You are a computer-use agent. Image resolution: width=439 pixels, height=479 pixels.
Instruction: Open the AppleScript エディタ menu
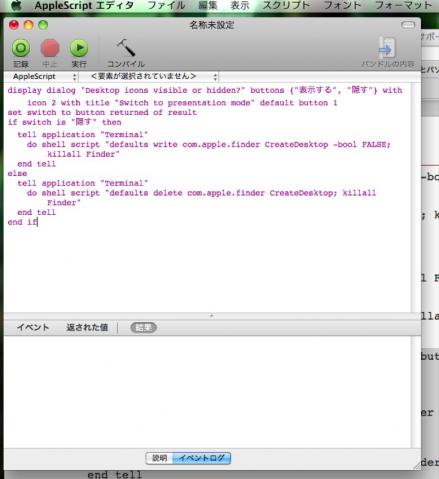click(84, 5)
